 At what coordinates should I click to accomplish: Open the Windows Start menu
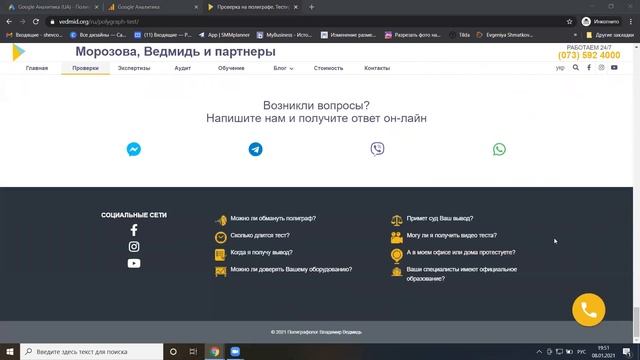[x=10, y=351]
